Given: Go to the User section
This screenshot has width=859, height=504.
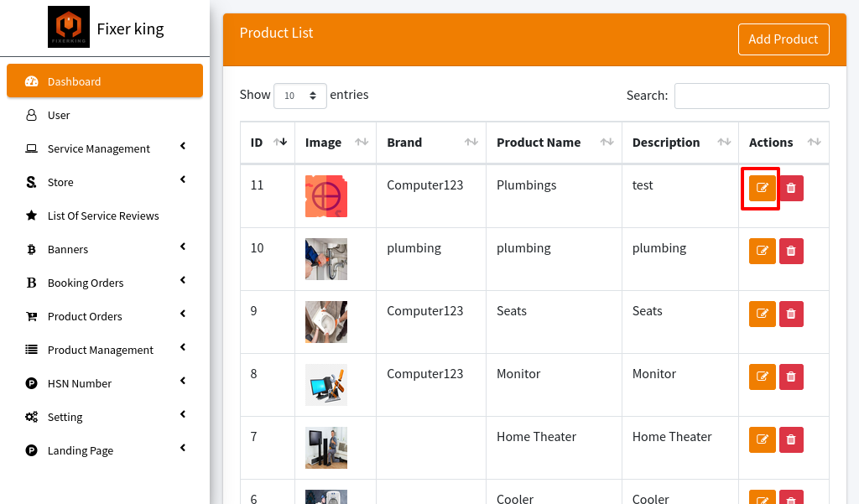Looking at the screenshot, I should pyautogui.click(x=105, y=115).
